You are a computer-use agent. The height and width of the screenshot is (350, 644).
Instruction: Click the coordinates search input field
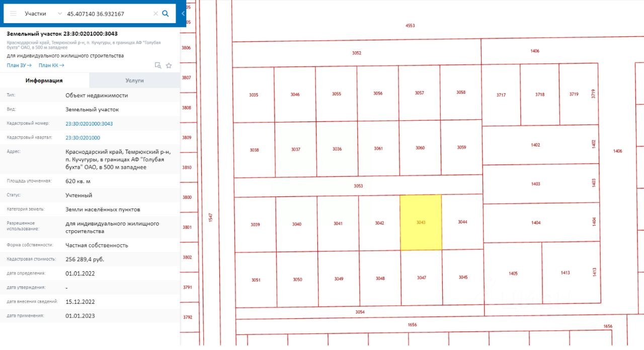coord(108,14)
